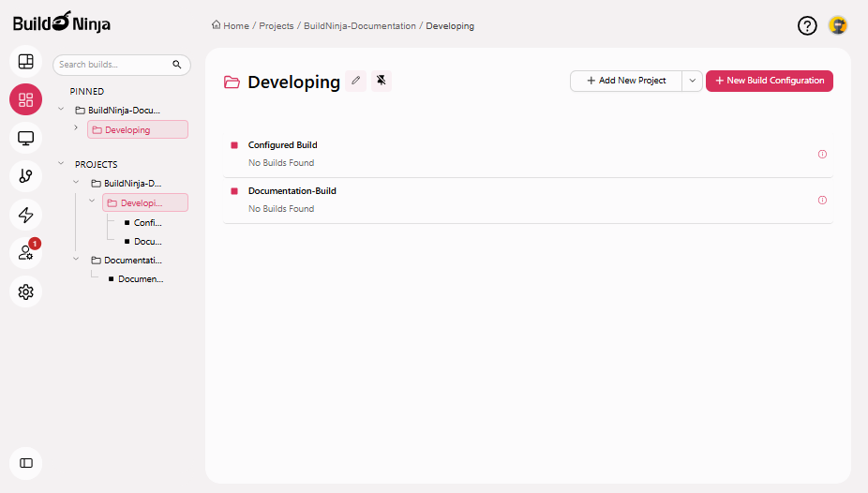
Task: Collapse the Documentati... project node
Action: pyautogui.click(x=76, y=259)
